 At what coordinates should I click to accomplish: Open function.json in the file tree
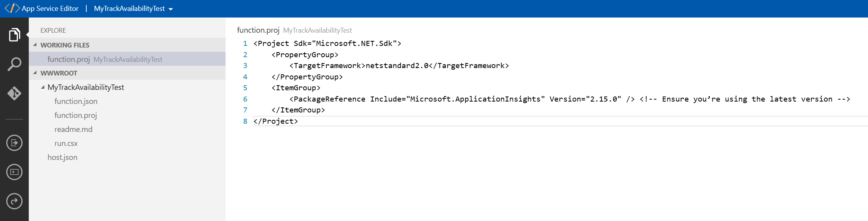[x=76, y=101]
